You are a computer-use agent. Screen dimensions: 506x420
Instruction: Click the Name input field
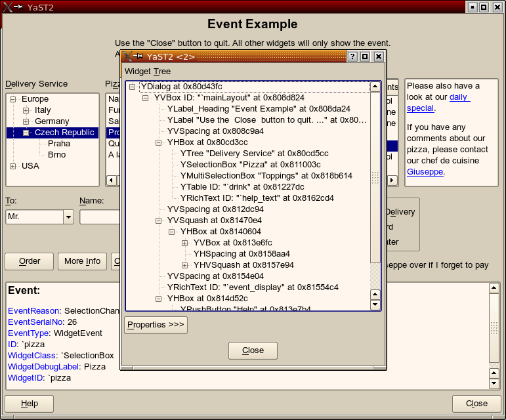click(x=98, y=217)
